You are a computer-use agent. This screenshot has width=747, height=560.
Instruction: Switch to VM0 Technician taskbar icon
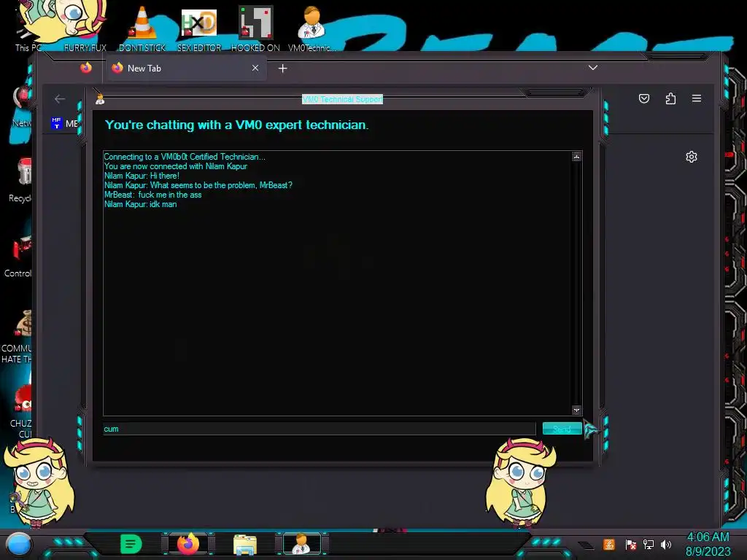pos(301,544)
